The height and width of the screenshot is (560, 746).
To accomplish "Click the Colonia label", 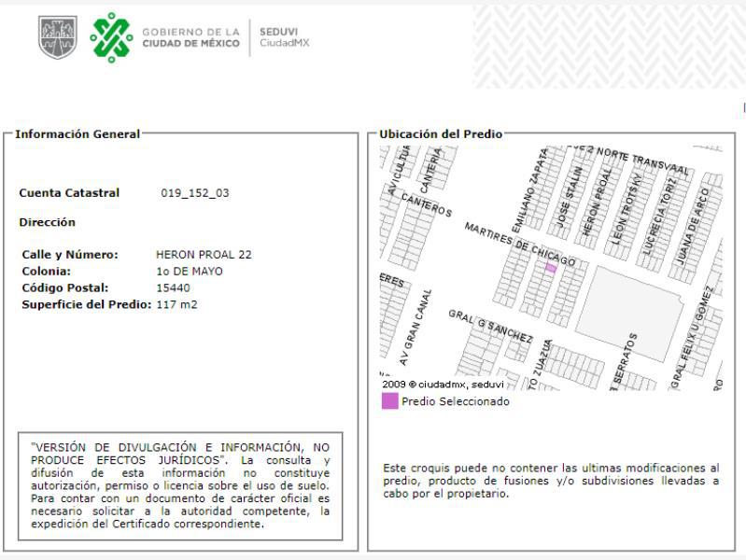I will 46,272.
